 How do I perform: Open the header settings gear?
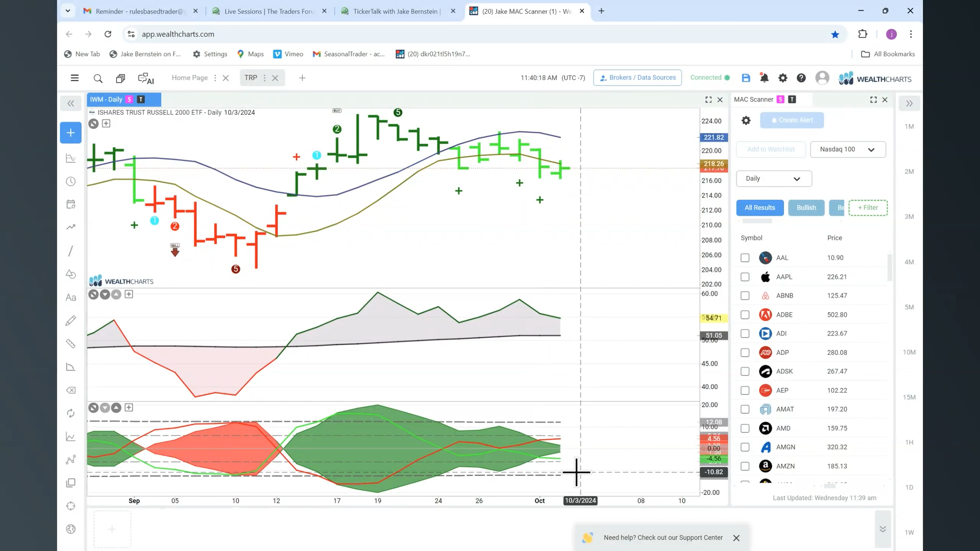click(782, 78)
